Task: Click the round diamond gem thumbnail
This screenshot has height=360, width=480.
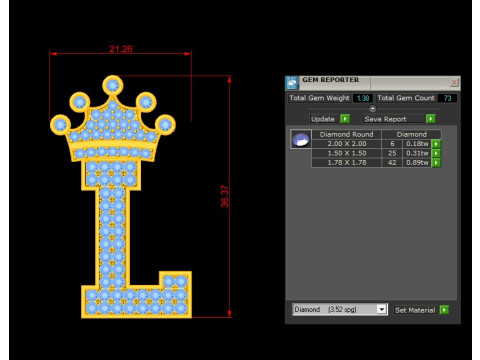Action: pos(301,139)
